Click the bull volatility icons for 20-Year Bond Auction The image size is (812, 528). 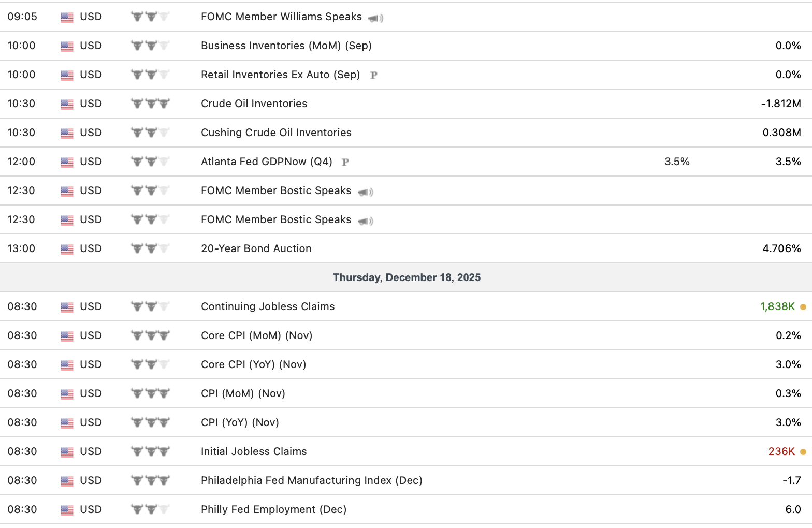pyautogui.click(x=150, y=248)
